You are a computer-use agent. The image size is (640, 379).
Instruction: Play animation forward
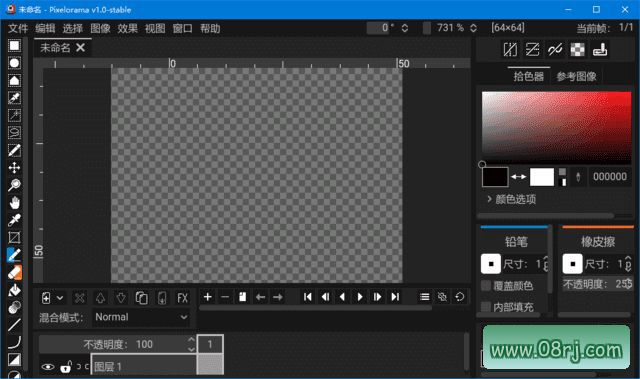pos(360,297)
